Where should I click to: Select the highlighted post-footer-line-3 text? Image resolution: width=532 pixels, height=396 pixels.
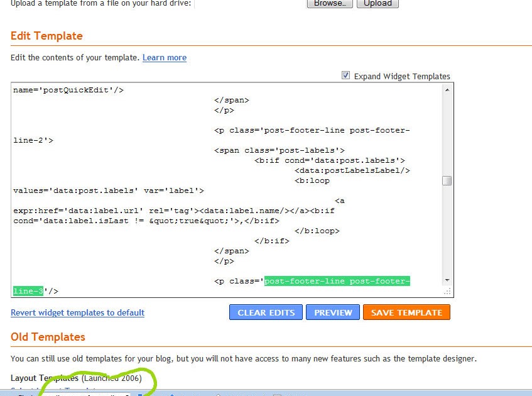[337, 281]
